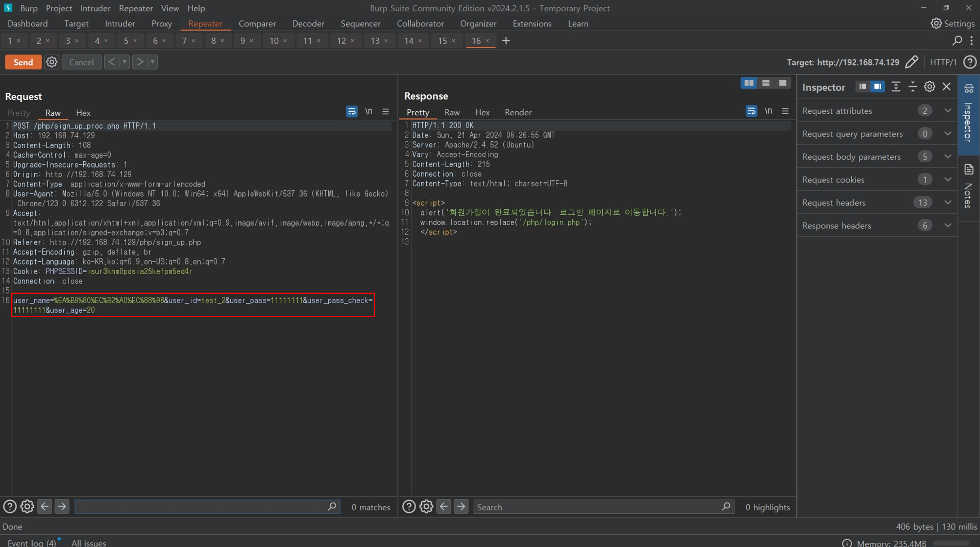Viewport: 980px width, 547px height.
Task: Go to next request search match
Action: pos(62,507)
